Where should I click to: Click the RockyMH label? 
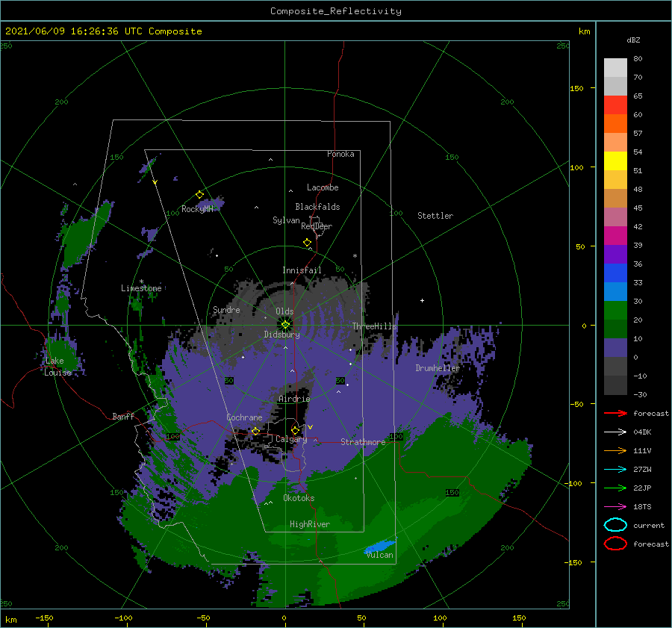tap(198, 209)
